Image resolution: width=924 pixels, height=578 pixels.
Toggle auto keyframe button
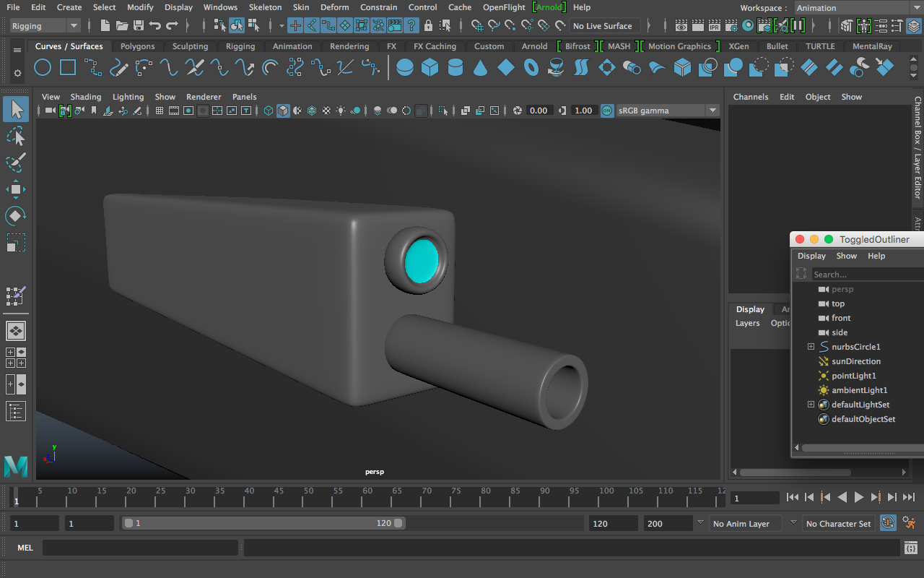click(x=889, y=523)
